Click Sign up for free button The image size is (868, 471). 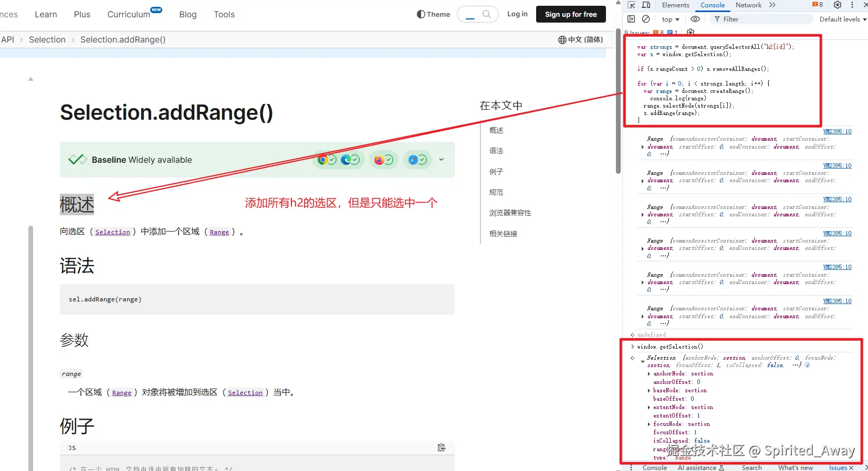pyautogui.click(x=571, y=14)
